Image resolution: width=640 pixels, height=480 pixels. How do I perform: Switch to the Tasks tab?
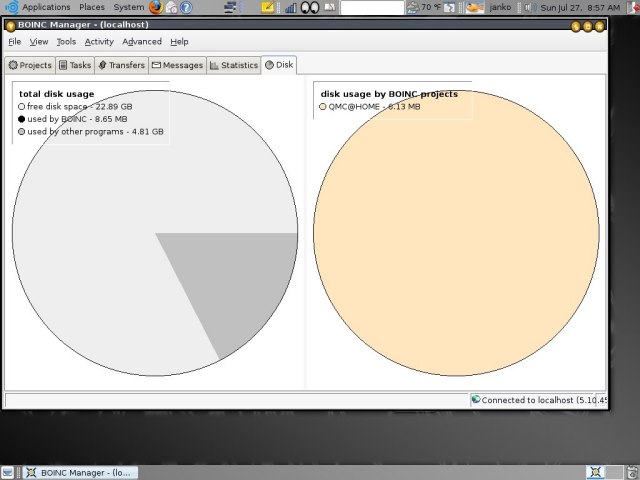click(75, 65)
